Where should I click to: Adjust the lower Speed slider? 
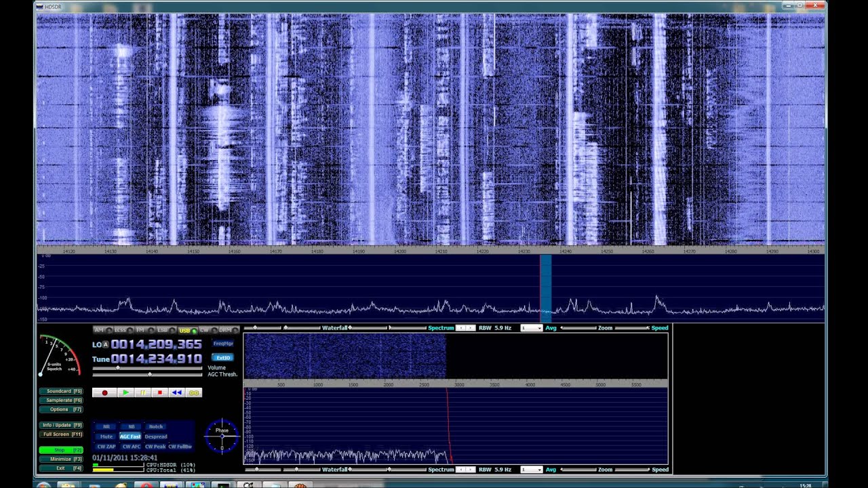pyautogui.click(x=631, y=469)
